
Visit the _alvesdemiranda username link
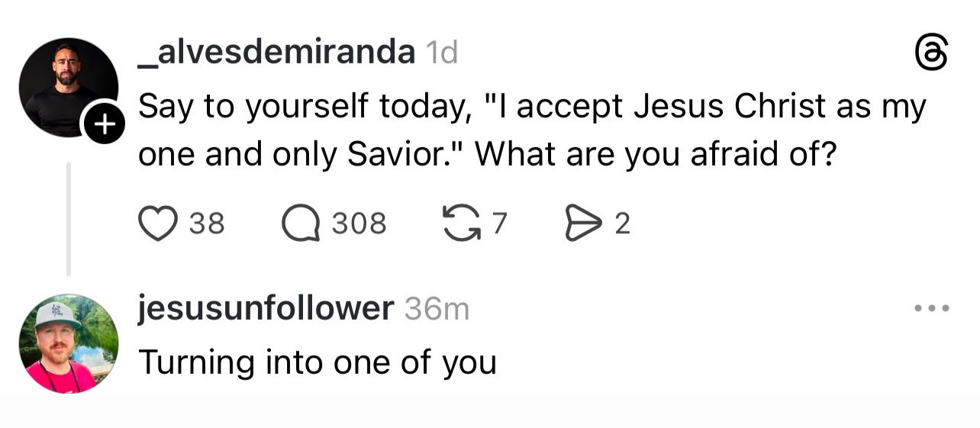click(x=276, y=52)
